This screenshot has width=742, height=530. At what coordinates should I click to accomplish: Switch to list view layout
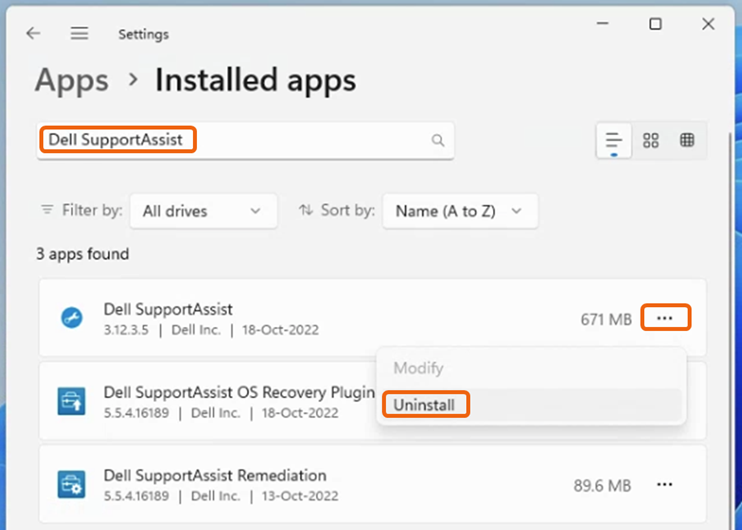tap(614, 141)
